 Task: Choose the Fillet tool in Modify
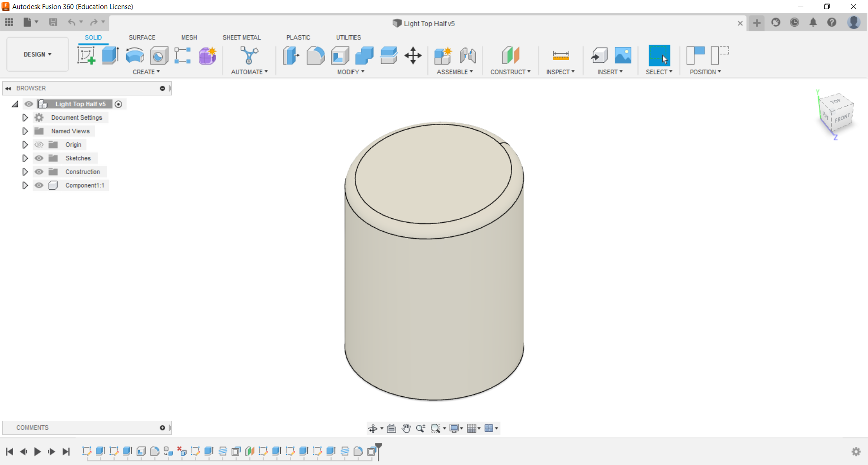coord(316,56)
